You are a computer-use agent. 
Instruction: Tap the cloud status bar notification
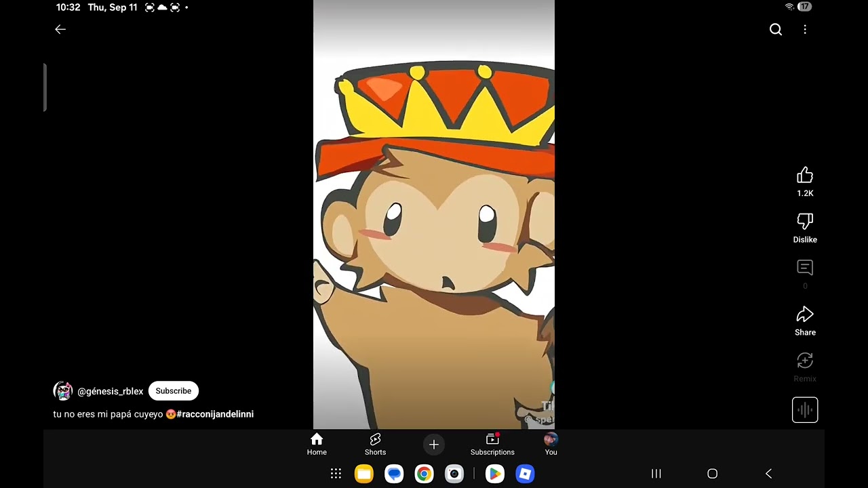162,7
